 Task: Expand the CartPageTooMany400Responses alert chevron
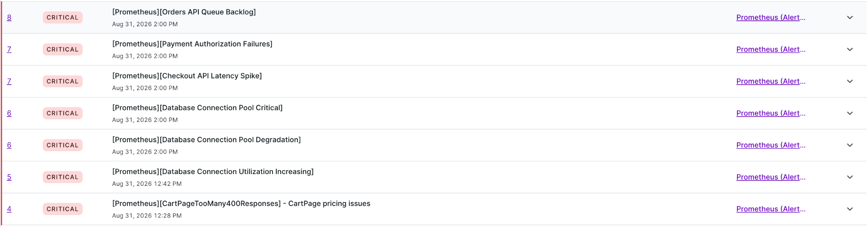click(x=850, y=209)
